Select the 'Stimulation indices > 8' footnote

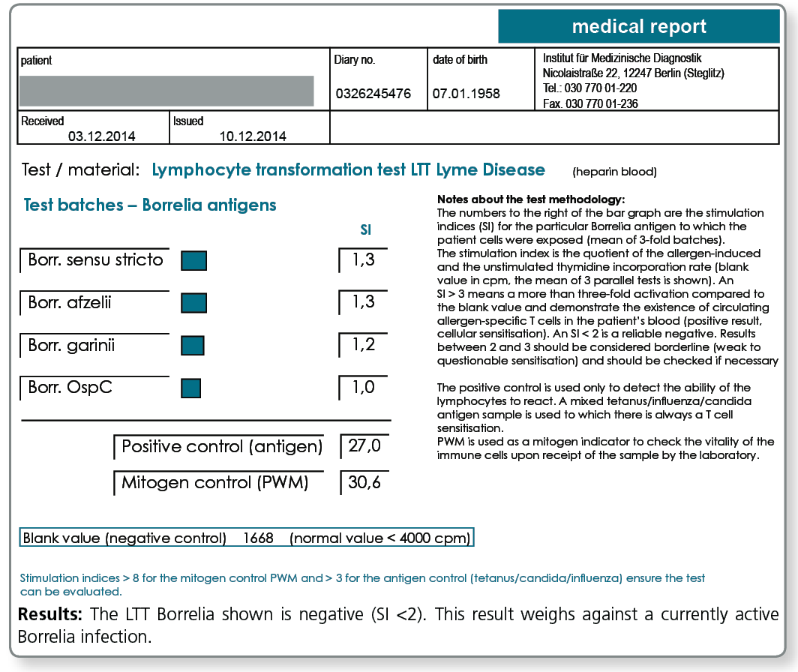362,584
